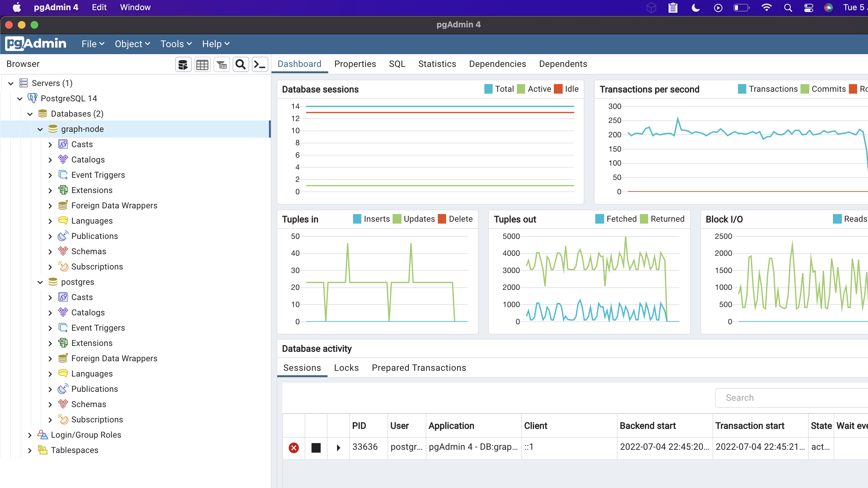868x488 pixels.
Task: Collapse the Servers (1) tree node
Action: (11, 83)
